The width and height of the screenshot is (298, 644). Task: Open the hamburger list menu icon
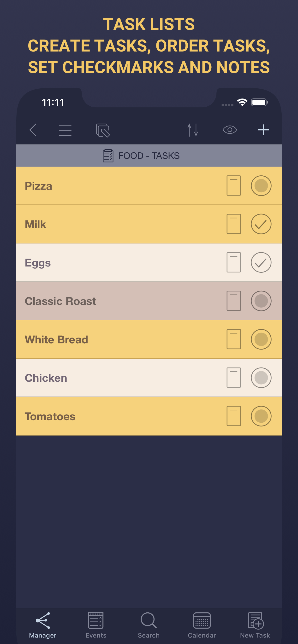(65, 130)
